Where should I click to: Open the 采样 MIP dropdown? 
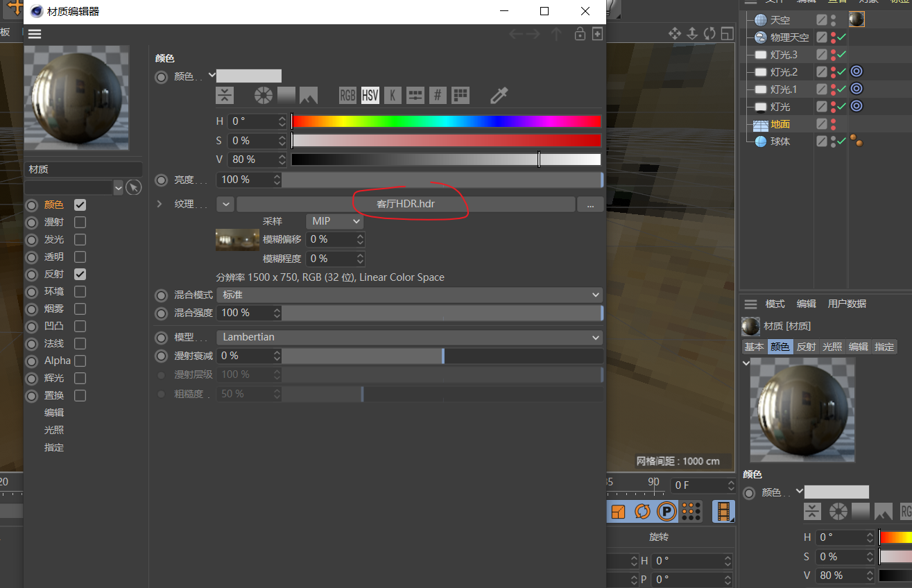(x=334, y=221)
